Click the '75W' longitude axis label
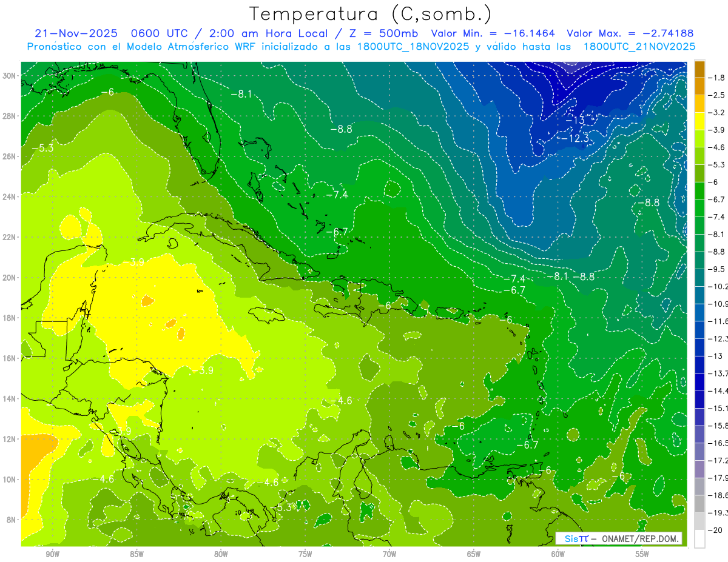728x562 pixels. point(305,554)
